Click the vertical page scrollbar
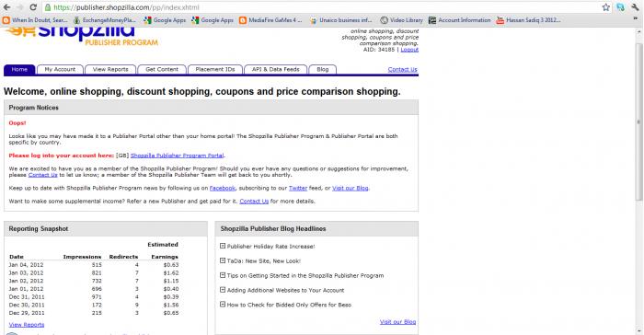This screenshot has width=644, height=335. [x=638, y=121]
